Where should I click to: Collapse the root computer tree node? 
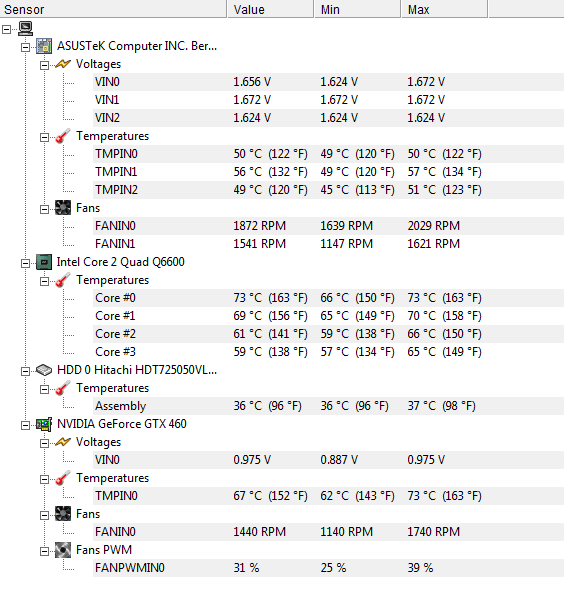pos(7,29)
